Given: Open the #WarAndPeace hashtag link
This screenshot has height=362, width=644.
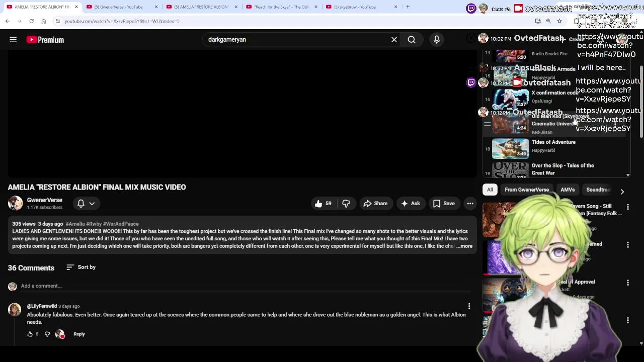Looking at the screenshot, I should pos(121,224).
